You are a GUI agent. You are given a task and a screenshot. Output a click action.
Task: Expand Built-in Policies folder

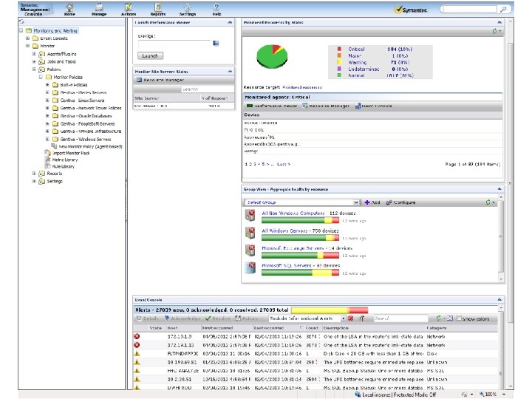(x=47, y=84)
